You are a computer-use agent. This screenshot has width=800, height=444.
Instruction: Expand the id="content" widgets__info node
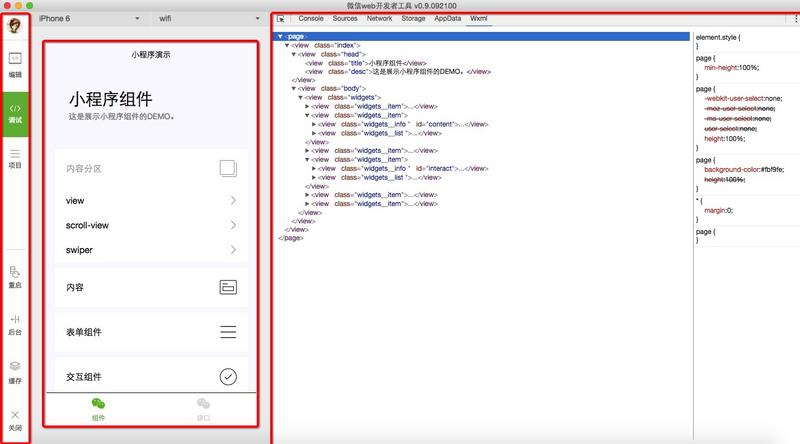314,124
